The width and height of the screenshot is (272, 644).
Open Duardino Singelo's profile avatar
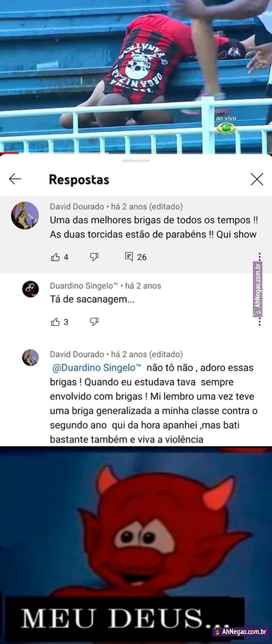[30, 289]
